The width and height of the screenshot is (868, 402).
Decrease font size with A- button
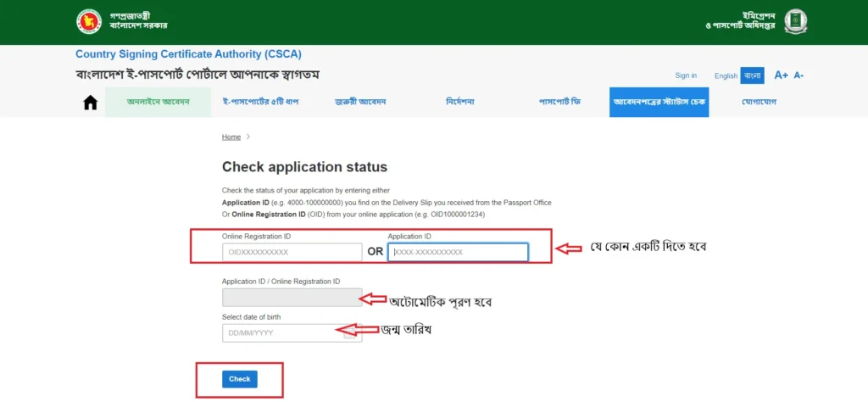798,75
